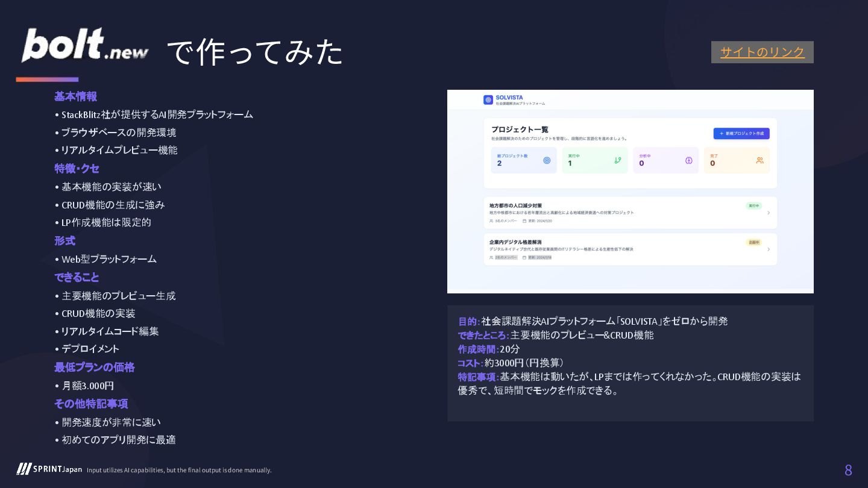Expand the 地方都市の人口減少対策 project chevron
The width and height of the screenshot is (868, 488).
click(769, 213)
